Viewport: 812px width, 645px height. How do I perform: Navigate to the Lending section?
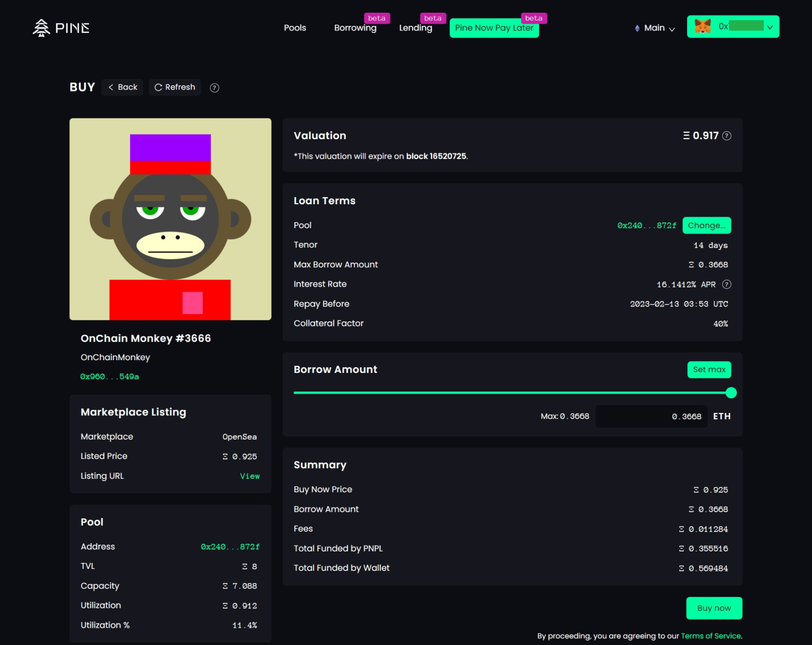coord(415,28)
